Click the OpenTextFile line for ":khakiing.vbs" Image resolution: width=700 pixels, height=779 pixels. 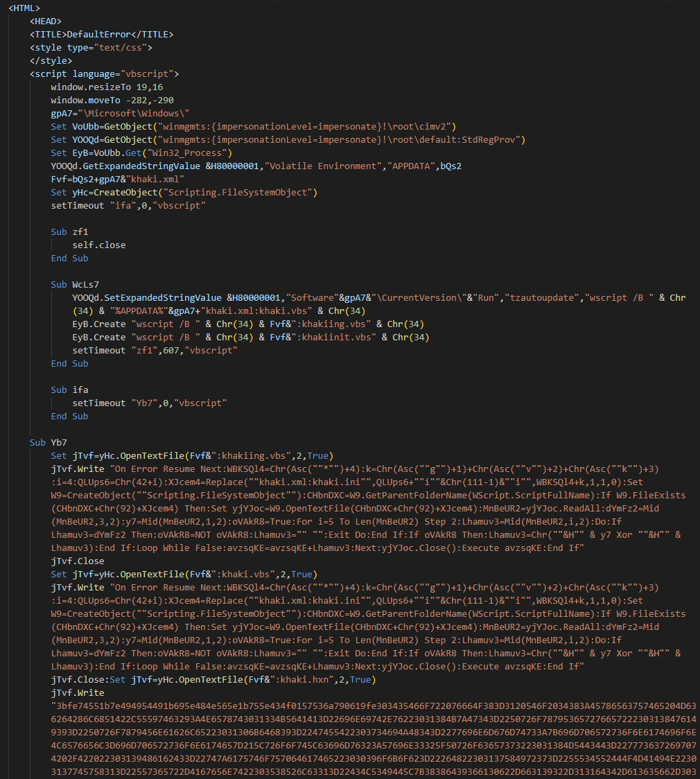[x=192, y=455]
